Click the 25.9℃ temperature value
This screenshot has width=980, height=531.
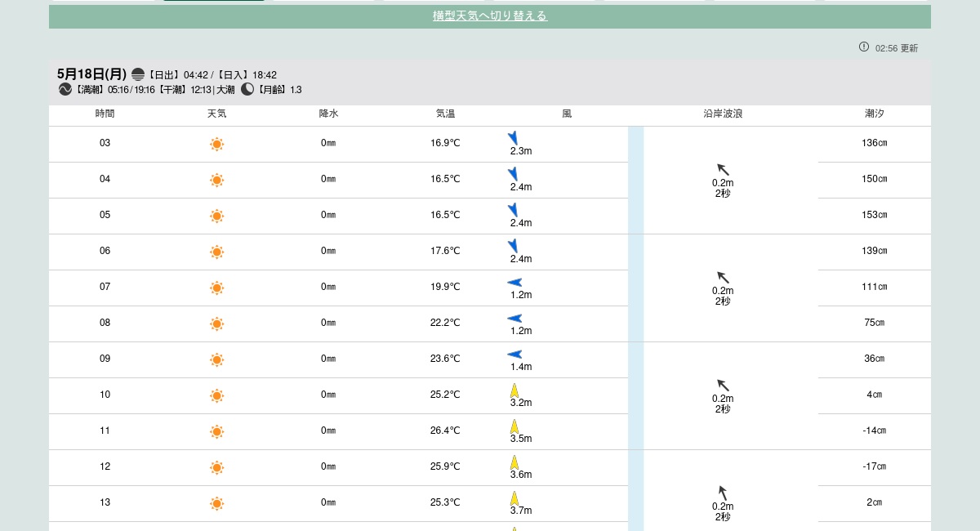click(x=445, y=467)
